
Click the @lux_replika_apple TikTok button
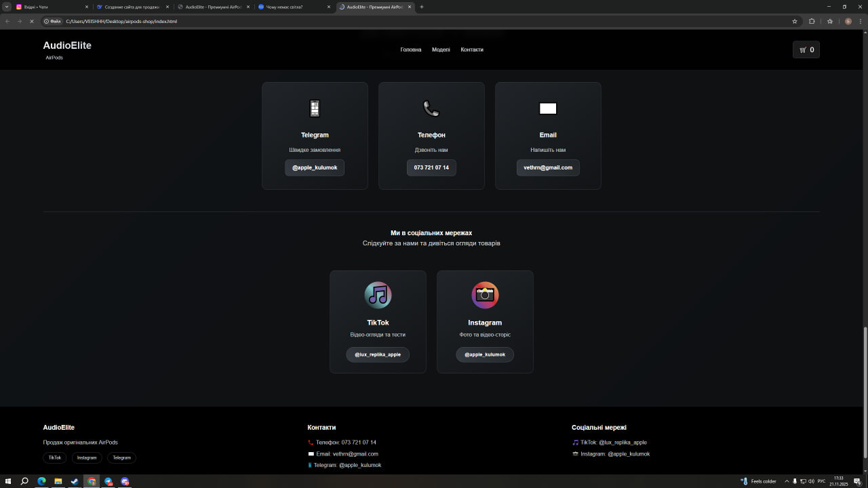(378, 354)
